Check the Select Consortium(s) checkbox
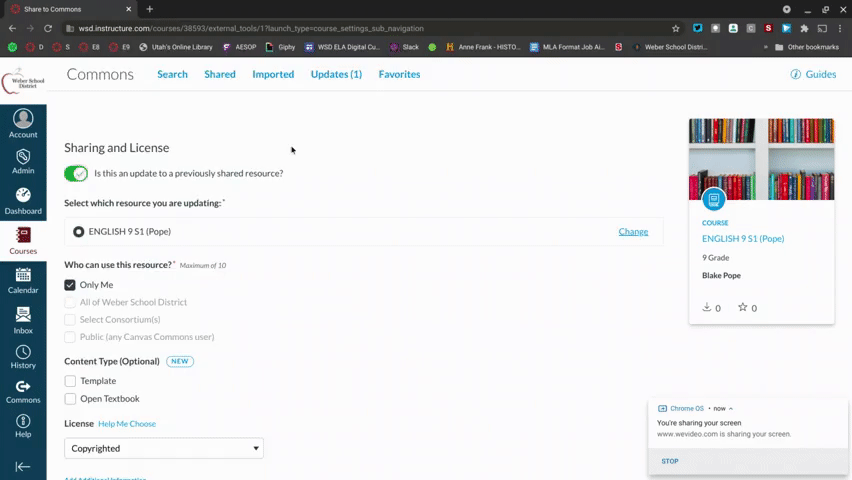Screen dimensions: 852x480 pos(70,320)
